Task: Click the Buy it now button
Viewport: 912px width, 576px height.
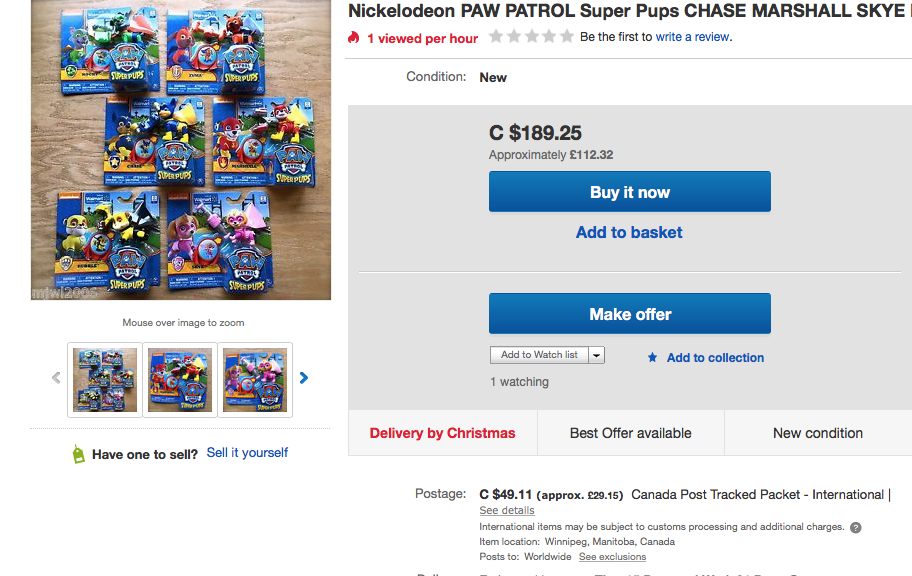Action: [629, 192]
